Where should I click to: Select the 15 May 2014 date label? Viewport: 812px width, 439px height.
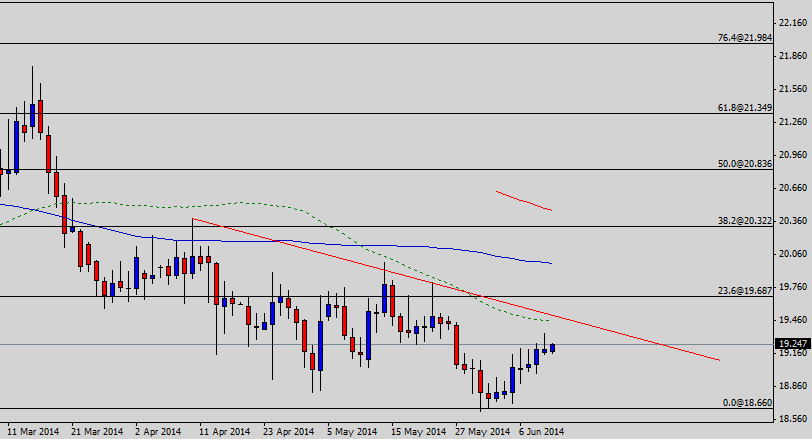click(x=417, y=432)
